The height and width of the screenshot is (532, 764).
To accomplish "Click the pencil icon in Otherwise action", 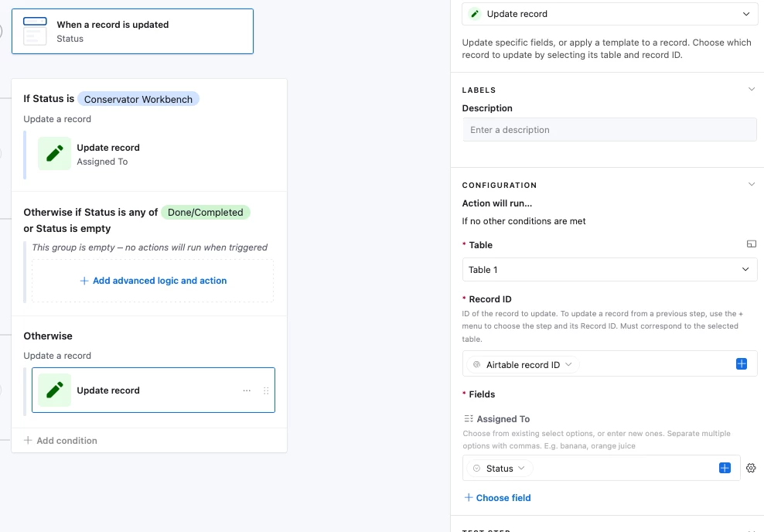I will point(55,390).
